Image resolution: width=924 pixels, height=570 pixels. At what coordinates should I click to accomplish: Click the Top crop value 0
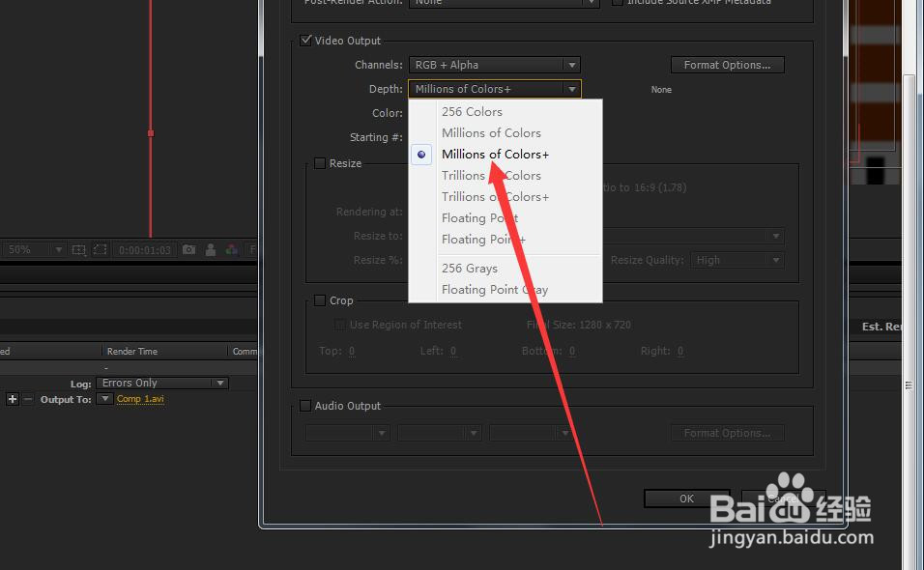pyautogui.click(x=351, y=351)
